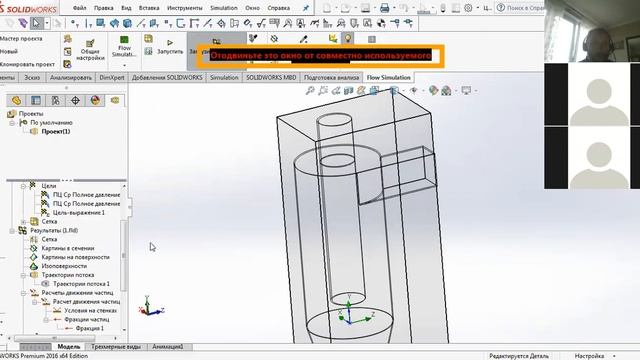The height and width of the screenshot is (360, 640).
Task: Click Apply Scene icon in view toolbar
Action: 447,91
